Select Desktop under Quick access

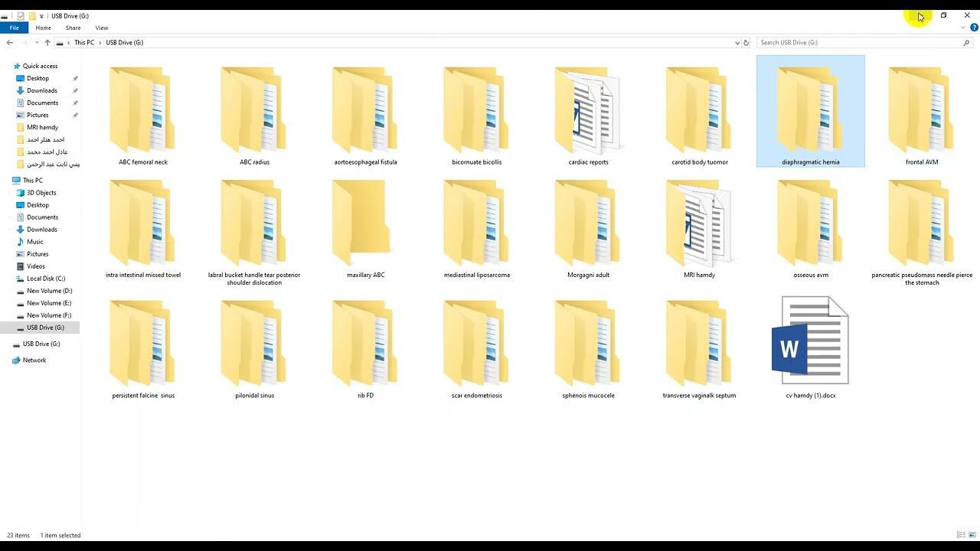[x=38, y=78]
